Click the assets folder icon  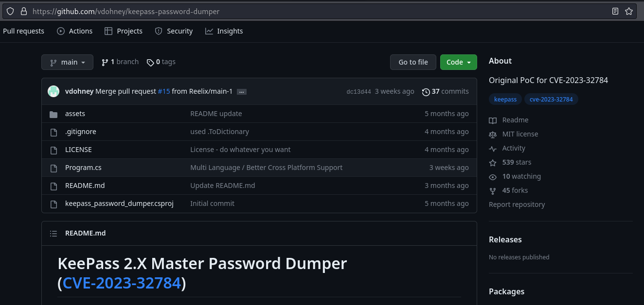coord(54,114)
